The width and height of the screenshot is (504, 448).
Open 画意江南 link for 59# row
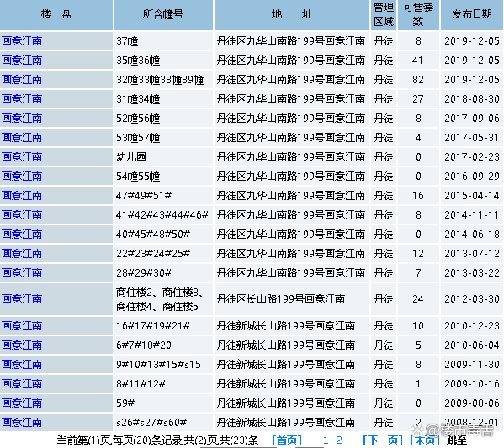pos(22,403)
